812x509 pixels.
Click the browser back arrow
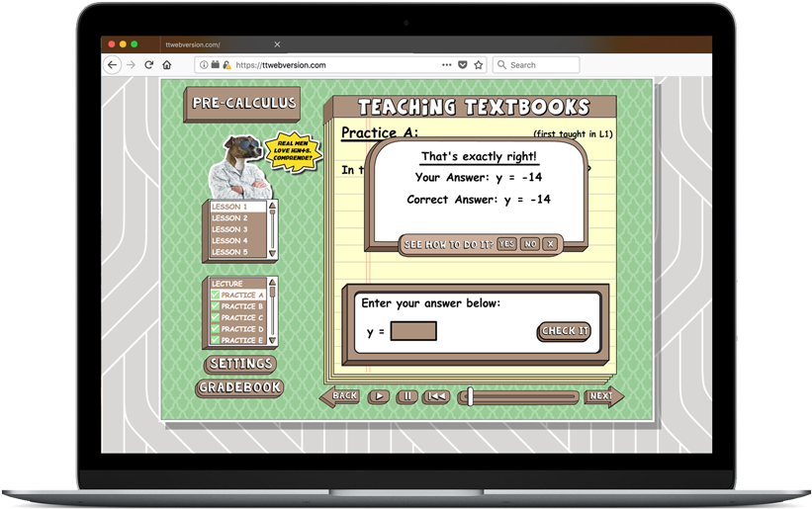click(x=111, y=65)
